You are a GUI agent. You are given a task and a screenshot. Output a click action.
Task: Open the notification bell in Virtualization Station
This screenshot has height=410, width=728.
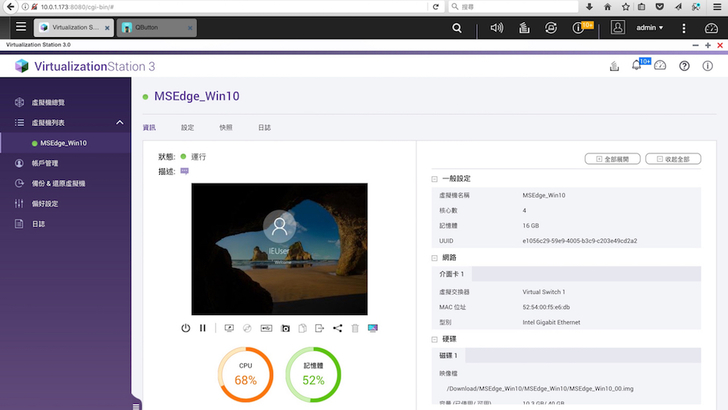[x=636, y=66]
